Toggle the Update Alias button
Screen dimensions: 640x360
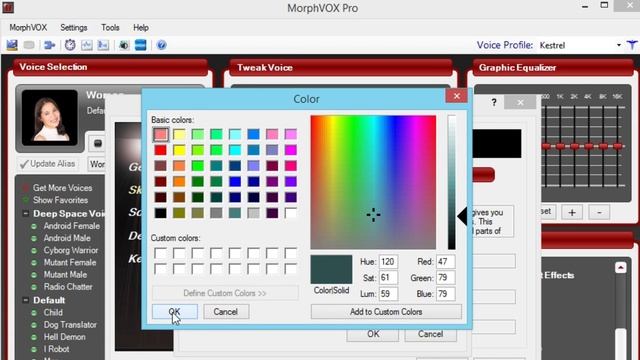point(48,164)
